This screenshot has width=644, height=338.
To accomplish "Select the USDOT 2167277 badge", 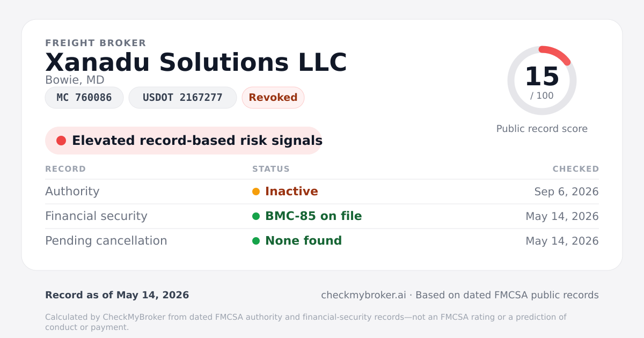I will 182,98.
